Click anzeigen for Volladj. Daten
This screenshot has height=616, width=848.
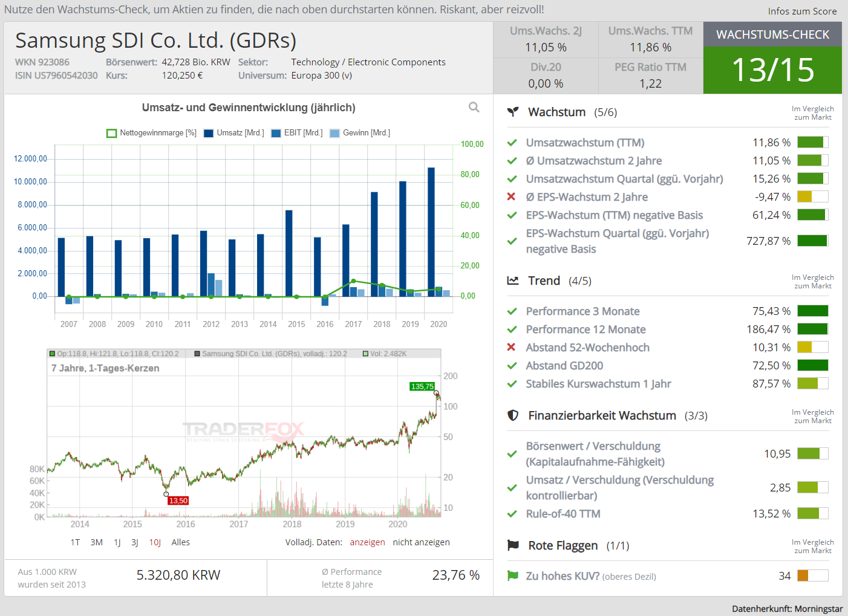367,542
